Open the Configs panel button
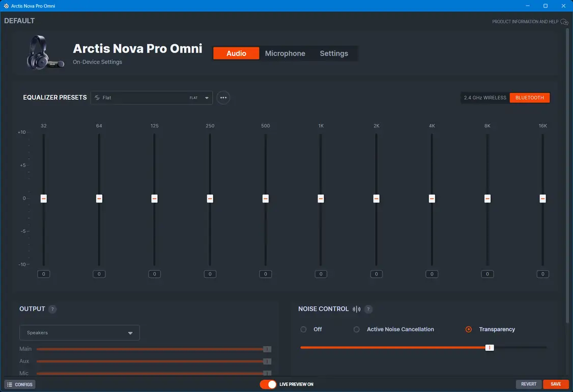Screen dimensions: 573x392 [x=20, y=384]
